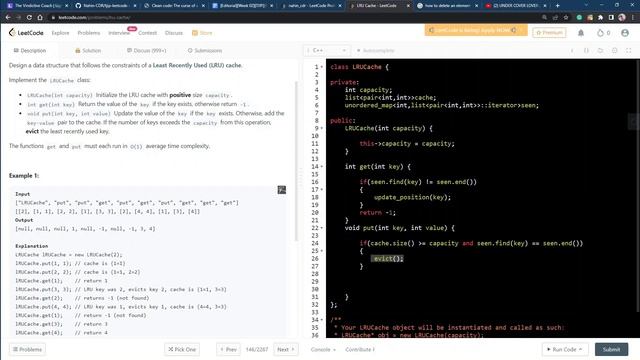Fold the class block at line 1
This screenshot has height=360, width=640.
322,67
